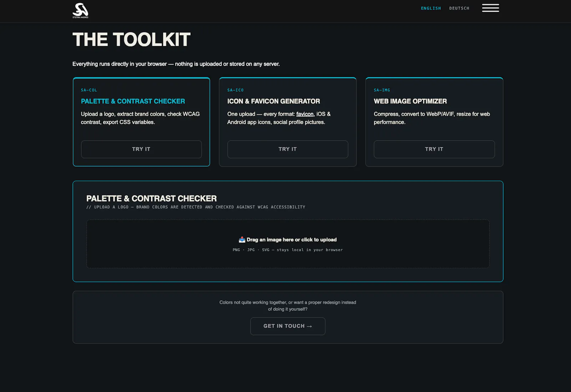The image size is (571, 392).
Task: Click '// Upload a logo' subtitle text
Action: 196,207
